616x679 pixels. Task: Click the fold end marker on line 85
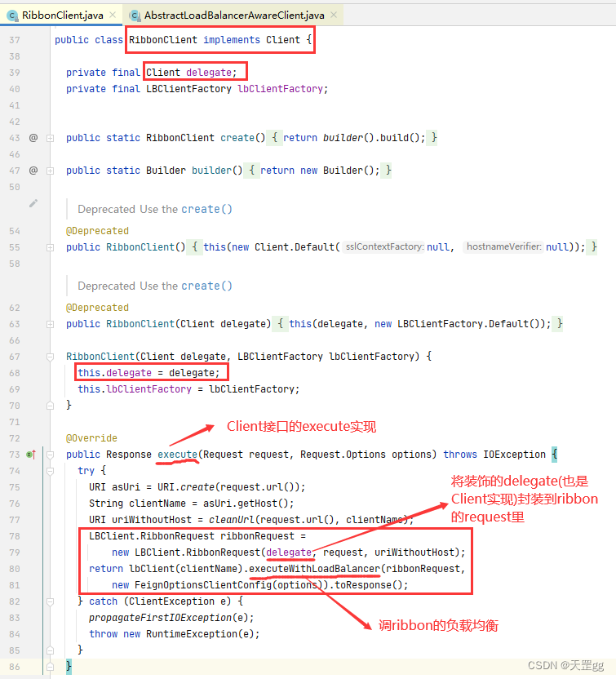click(51, 650)
